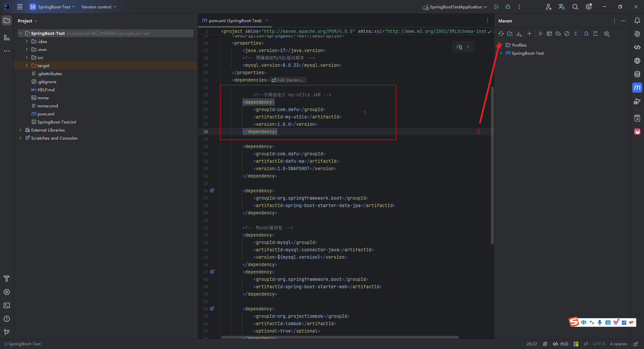
Task: Open Code With Me user icon
Action: coord(548,7)
